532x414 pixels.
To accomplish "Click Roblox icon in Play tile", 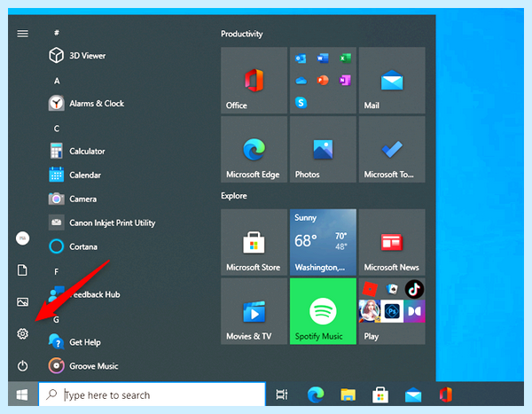I will 370,290.
